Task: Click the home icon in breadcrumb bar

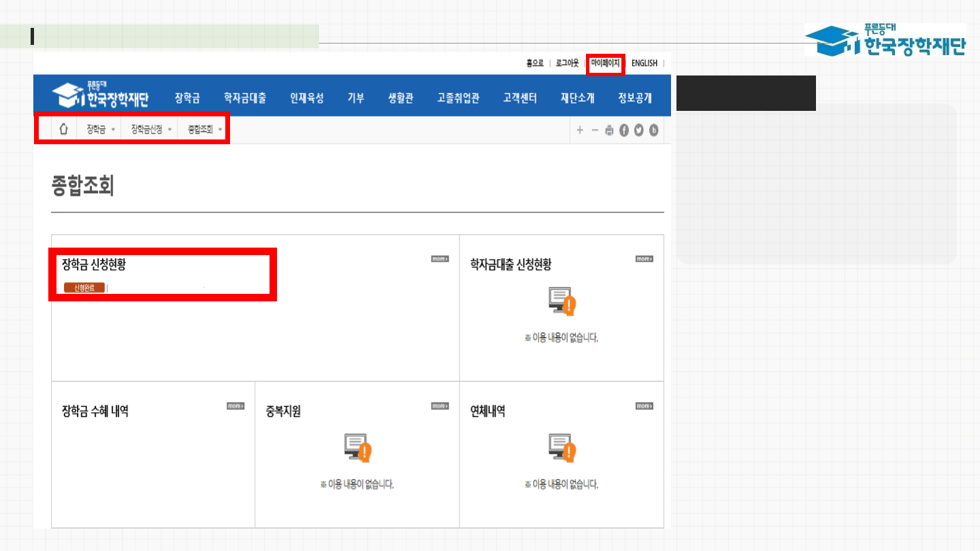Action: pos(63,129)
